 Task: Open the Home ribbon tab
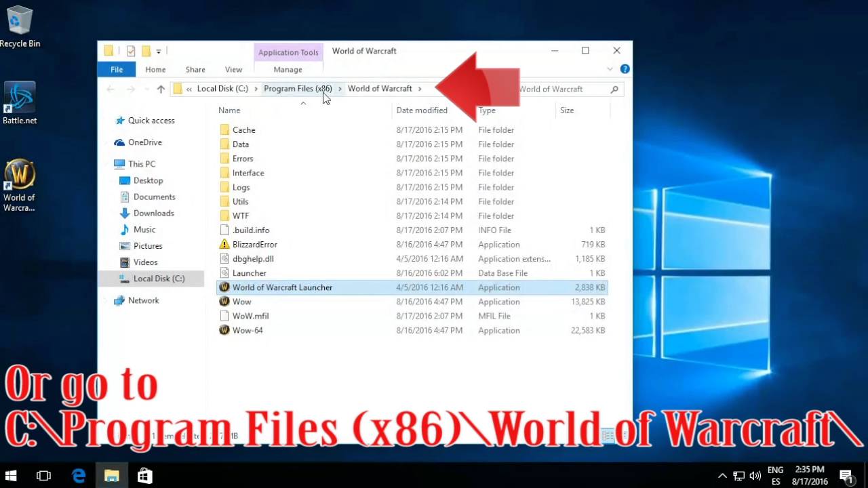[x=155, y=69]
